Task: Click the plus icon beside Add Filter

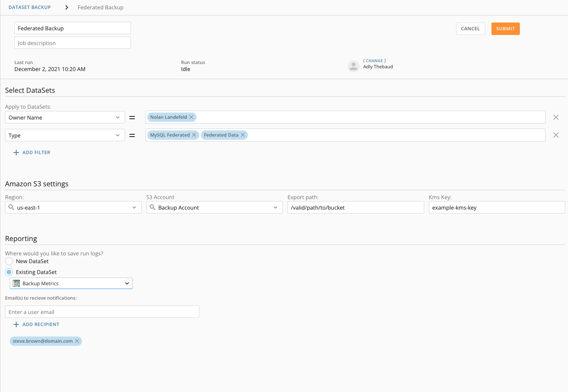Action: tap(16, 153)
